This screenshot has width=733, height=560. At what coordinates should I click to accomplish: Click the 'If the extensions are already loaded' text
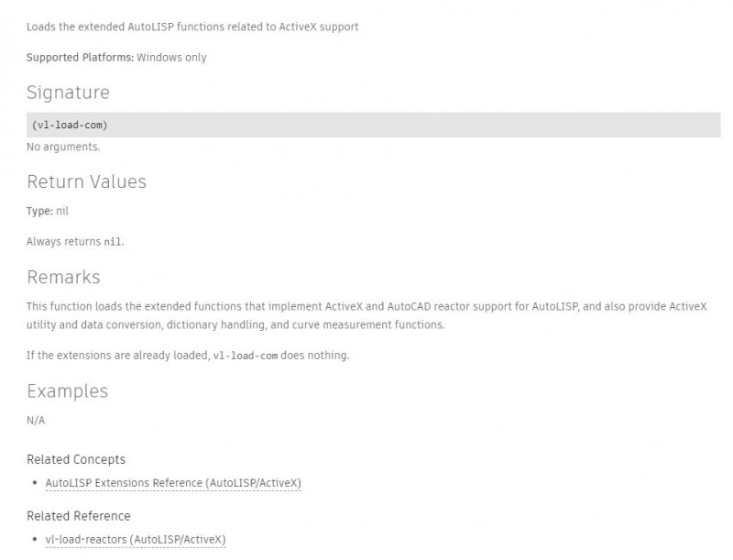[118, 356]
